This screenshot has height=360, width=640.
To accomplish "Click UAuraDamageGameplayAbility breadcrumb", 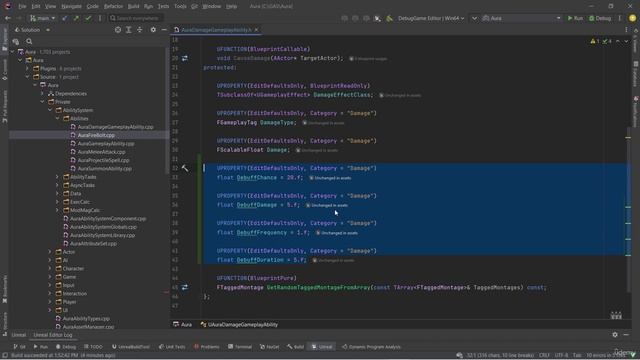I will tap(239, 325).
